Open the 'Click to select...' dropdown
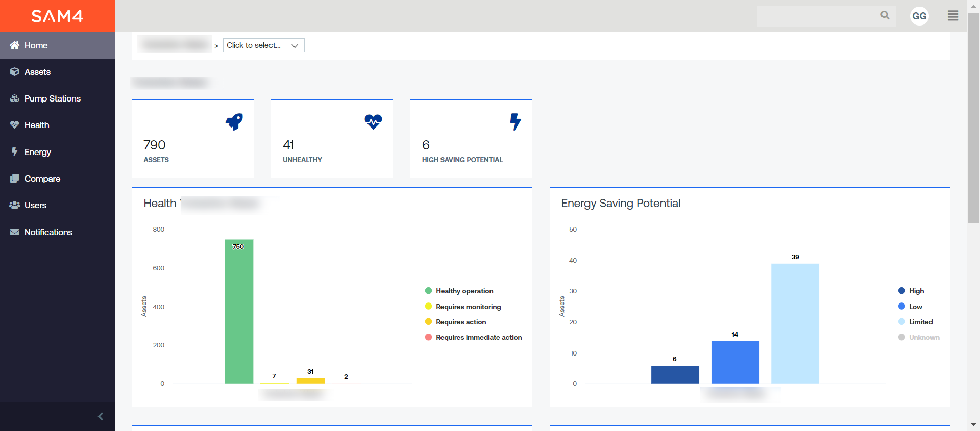This screenshot has height=431, width=980. point(263,45)
